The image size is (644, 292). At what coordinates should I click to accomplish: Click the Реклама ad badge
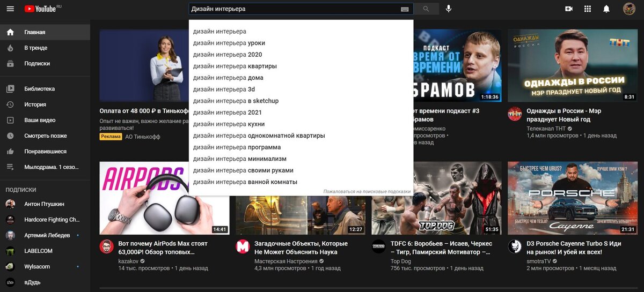111,137
